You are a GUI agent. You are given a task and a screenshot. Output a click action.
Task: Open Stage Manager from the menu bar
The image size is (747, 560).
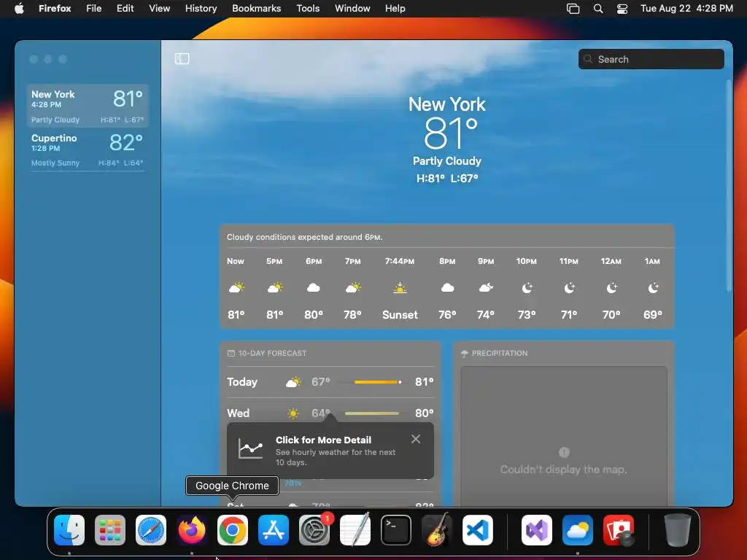573,9
